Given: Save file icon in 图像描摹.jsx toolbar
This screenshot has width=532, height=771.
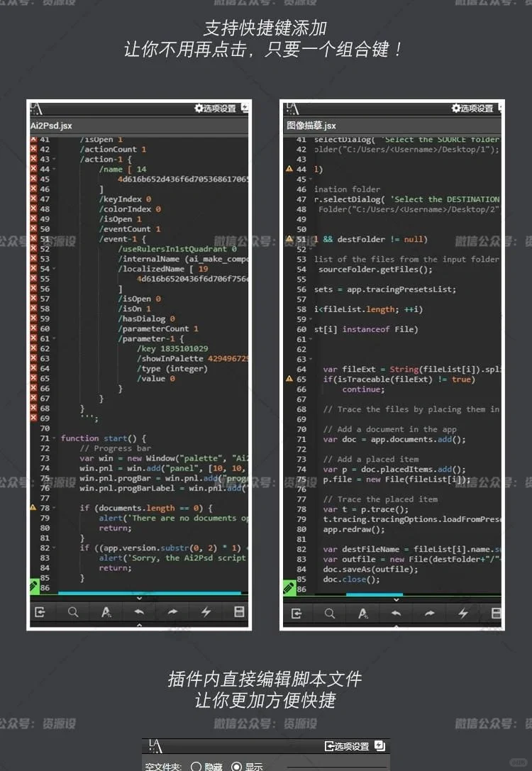Looking at the screenshot, I should coord(496,613).
